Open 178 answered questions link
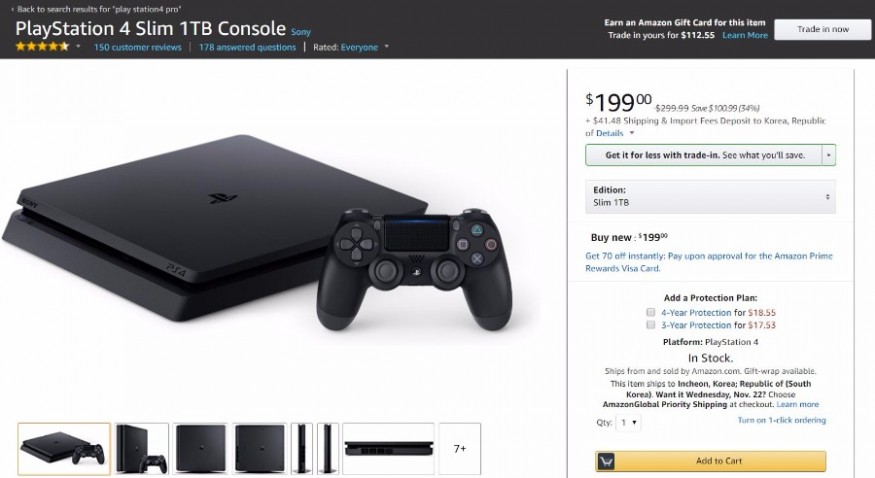 tap(247, 47)
